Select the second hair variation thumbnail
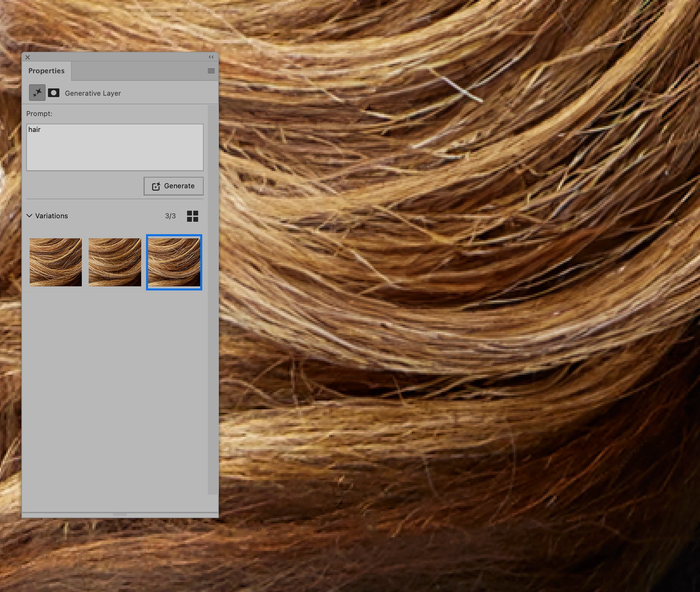This screenshot has width=700, height=592. coord(115,262)
